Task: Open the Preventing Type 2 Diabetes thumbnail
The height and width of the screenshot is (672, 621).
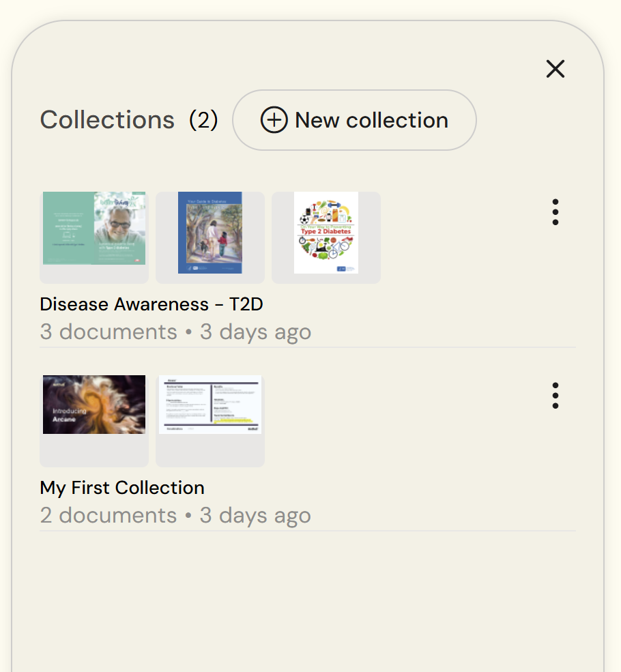Action: [x=326, y=233]
